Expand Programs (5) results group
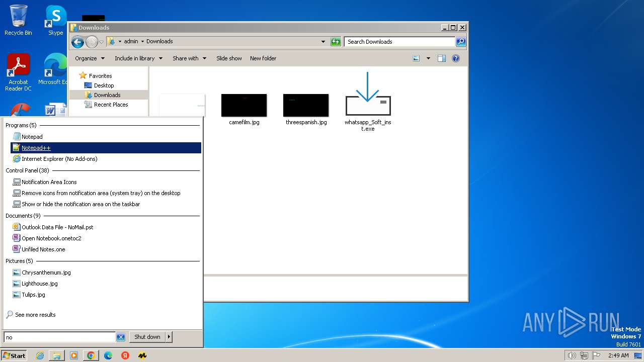 tap(21, 125)
